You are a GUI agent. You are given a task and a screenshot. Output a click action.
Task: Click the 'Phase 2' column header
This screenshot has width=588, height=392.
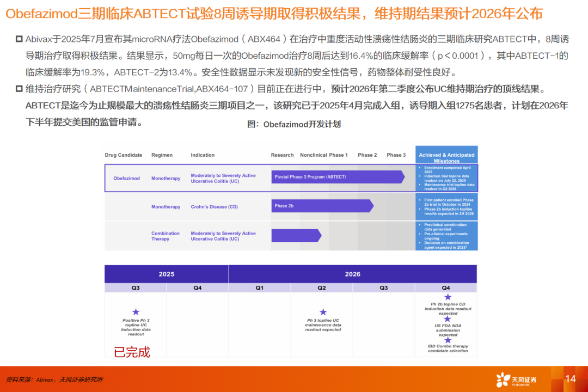367,155
